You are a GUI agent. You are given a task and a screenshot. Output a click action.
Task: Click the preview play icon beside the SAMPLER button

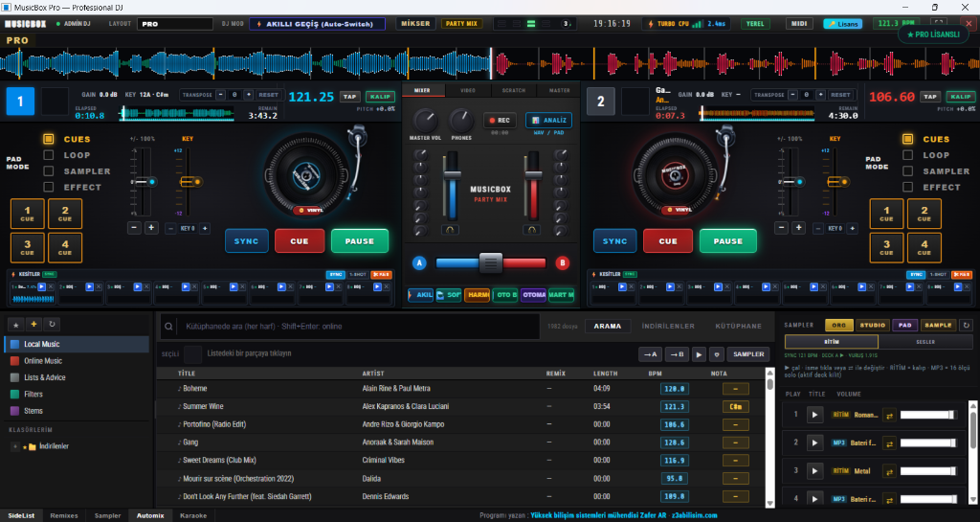[699, 354]
